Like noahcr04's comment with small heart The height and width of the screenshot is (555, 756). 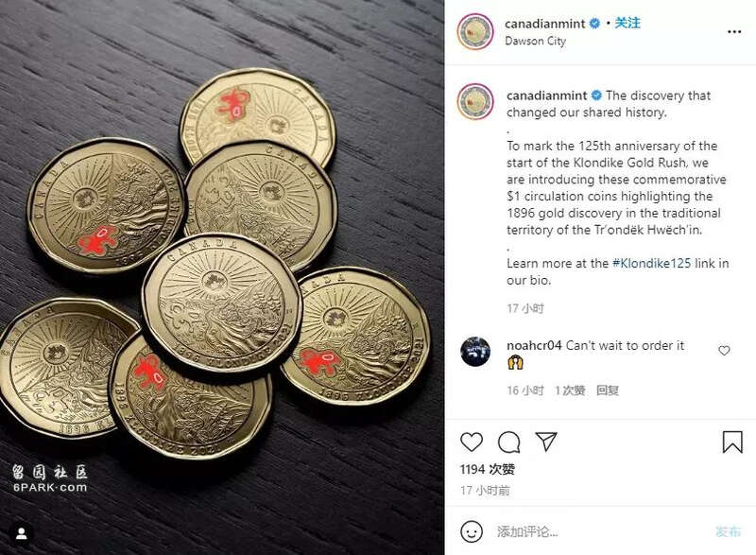pos(724,351)
